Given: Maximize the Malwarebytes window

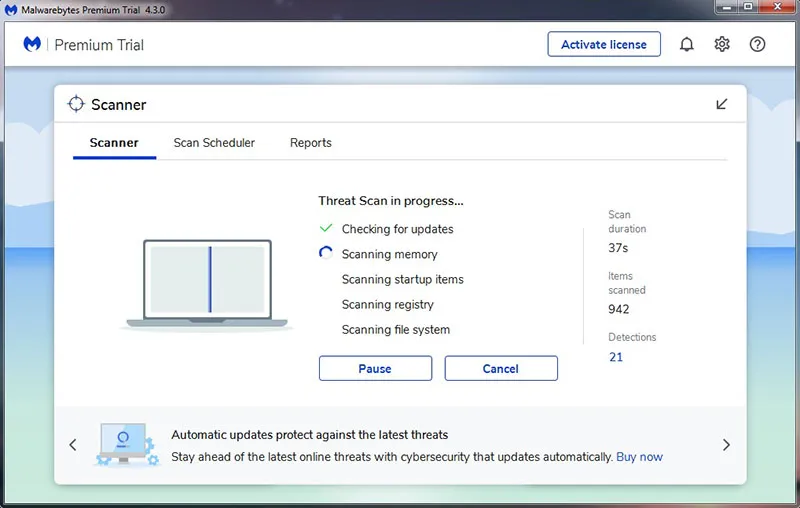Looking at the screenshot, I should 748,7.
